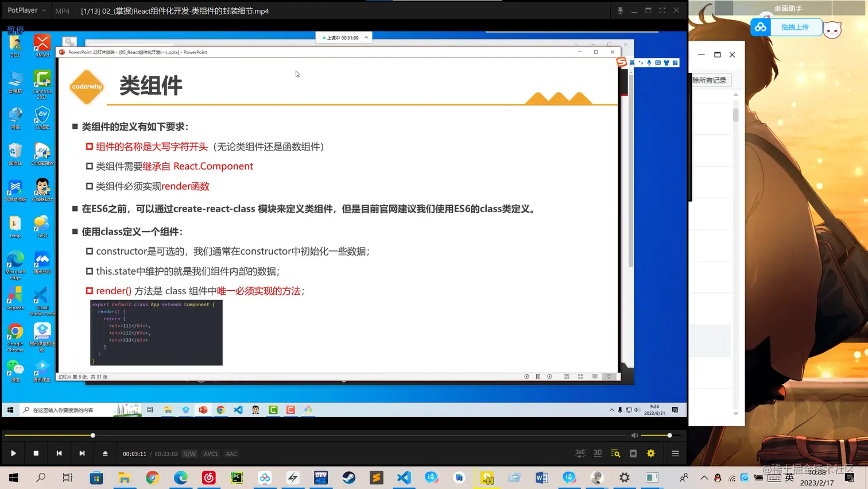Open PyCharm from the taskbar
The width and height of the screenshot is (868, 489).
[237, 478]
